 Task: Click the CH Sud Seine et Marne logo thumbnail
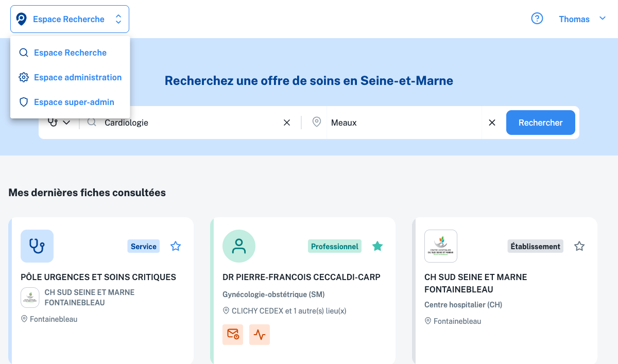441,246
